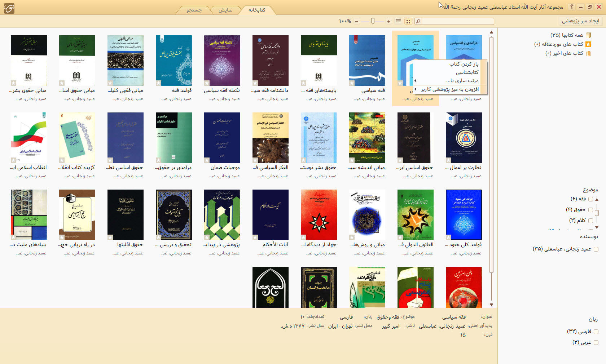
Task: Switch to grid thumbnail view
Action: click(408, 22)
